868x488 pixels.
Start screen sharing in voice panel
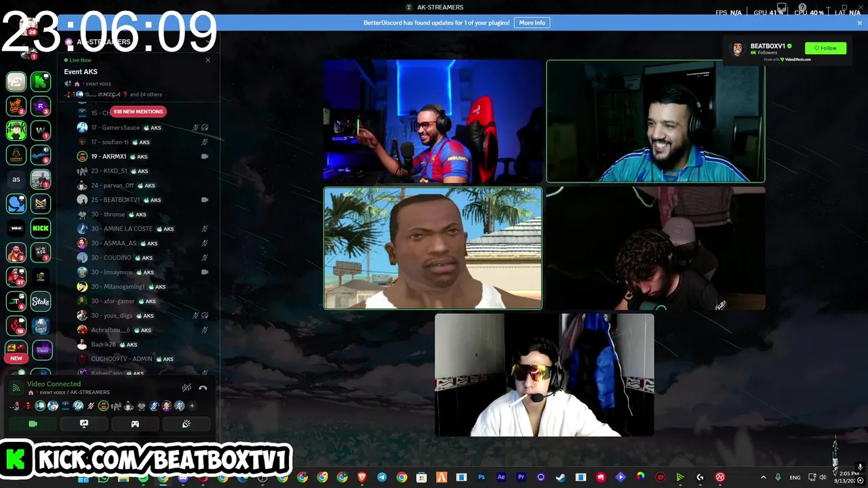coord(84,424)
